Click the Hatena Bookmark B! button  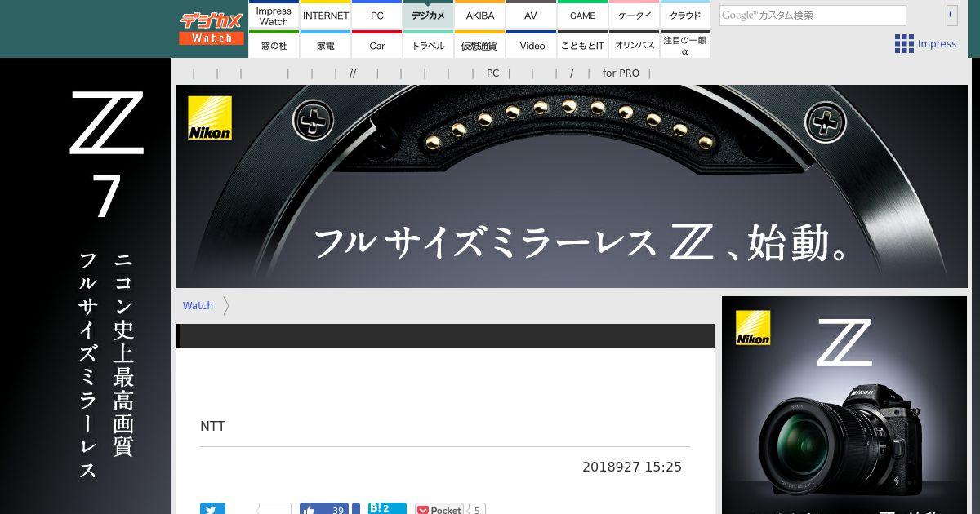pos(387,509)
